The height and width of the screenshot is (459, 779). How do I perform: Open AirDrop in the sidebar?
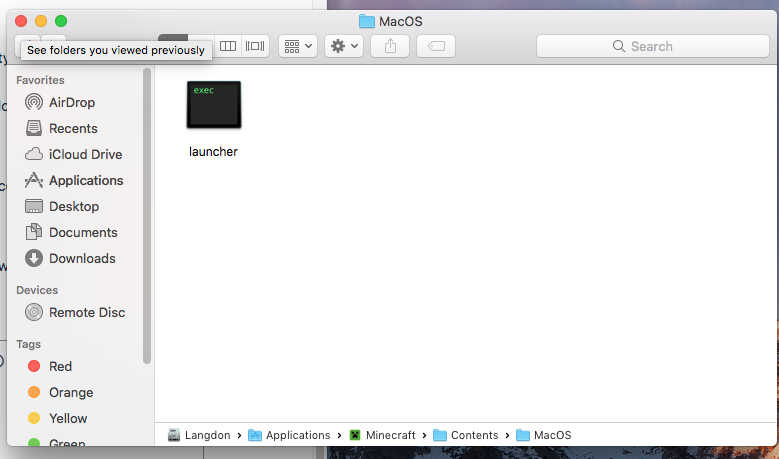click(x=60, y=102)
